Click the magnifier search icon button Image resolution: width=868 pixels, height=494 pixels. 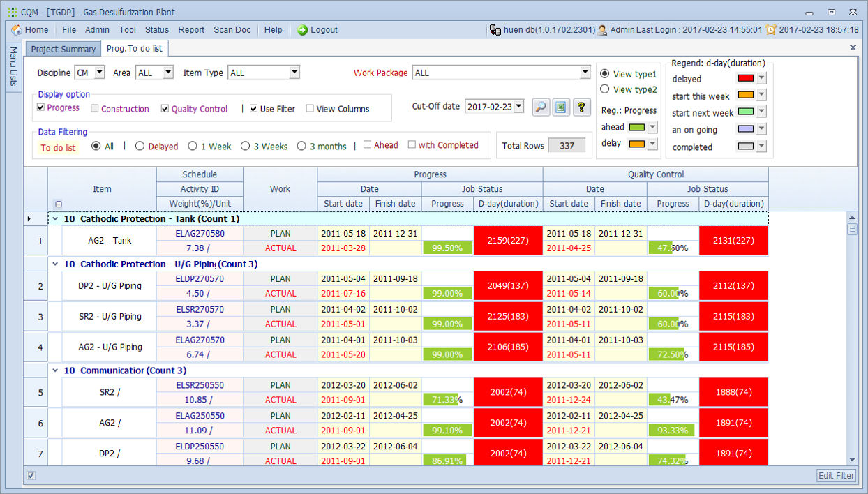[541, 107]
